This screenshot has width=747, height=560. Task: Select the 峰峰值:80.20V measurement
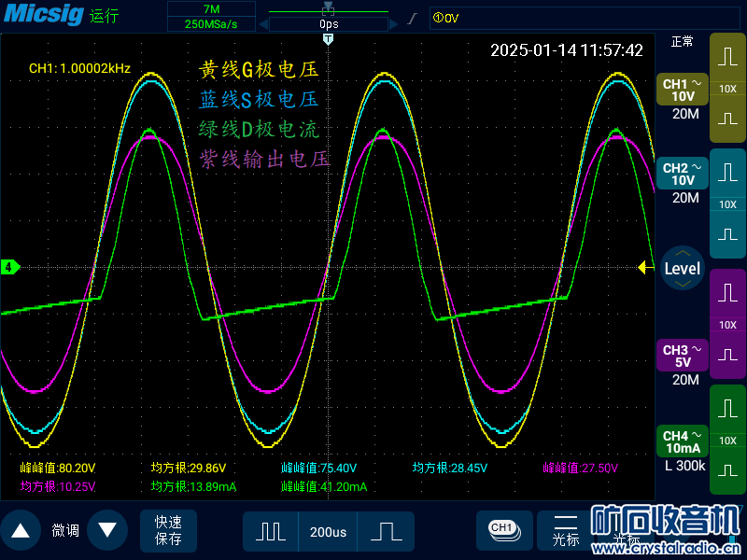click(x=58, y=469)
